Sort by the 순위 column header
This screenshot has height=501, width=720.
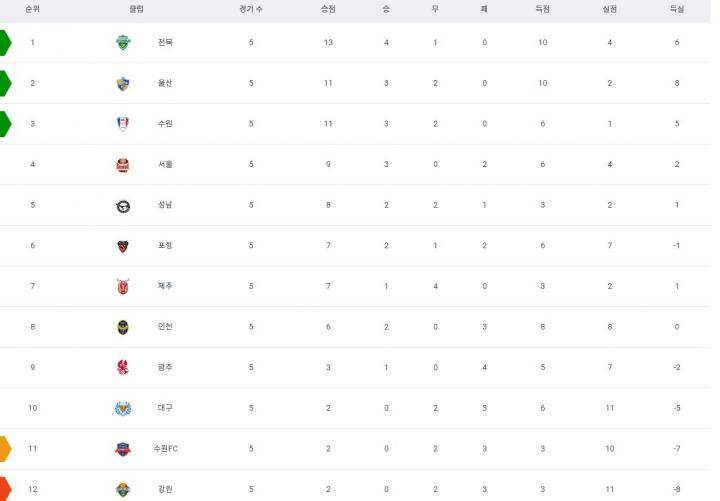point(33,9)
